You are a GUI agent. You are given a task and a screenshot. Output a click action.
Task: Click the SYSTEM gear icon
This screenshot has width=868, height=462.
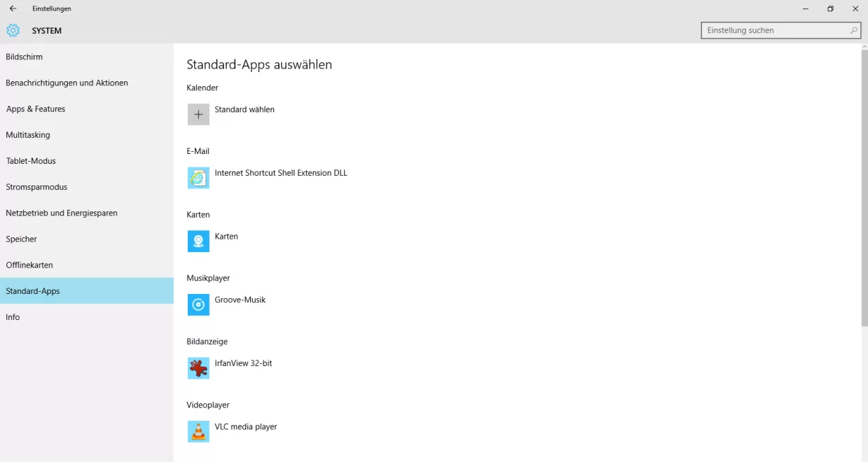(13, 31)
